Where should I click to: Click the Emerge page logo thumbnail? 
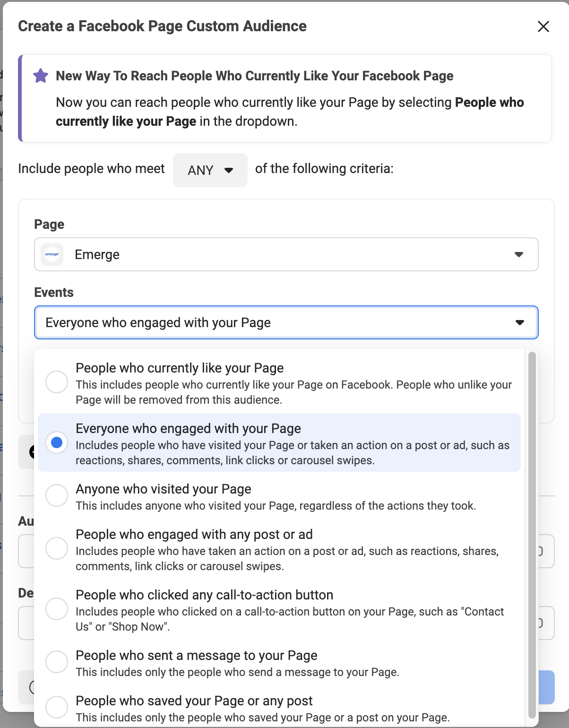52,254
